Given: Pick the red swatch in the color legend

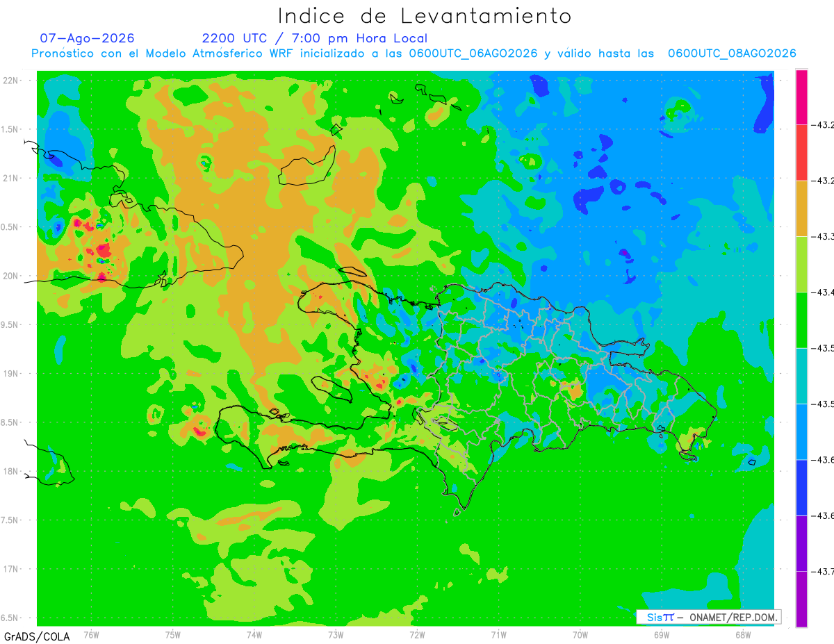Looking at the screenshot, I should tap(801, 153).
